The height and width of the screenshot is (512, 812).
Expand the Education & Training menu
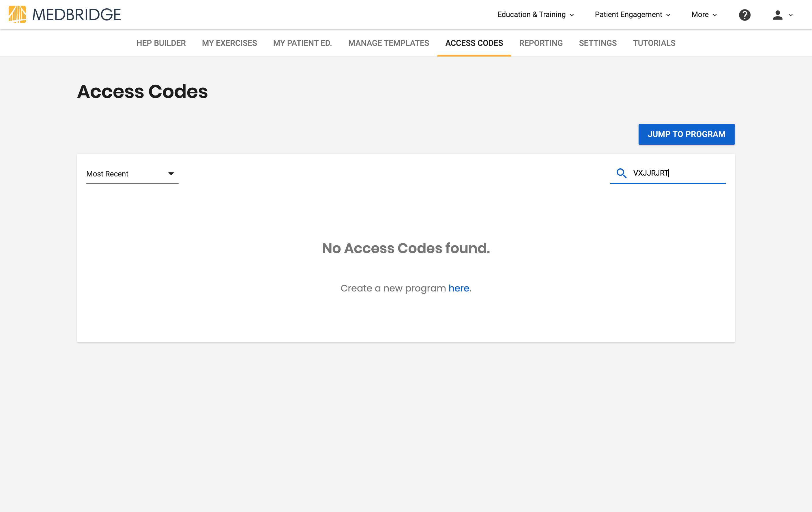(x=536, y=14)
